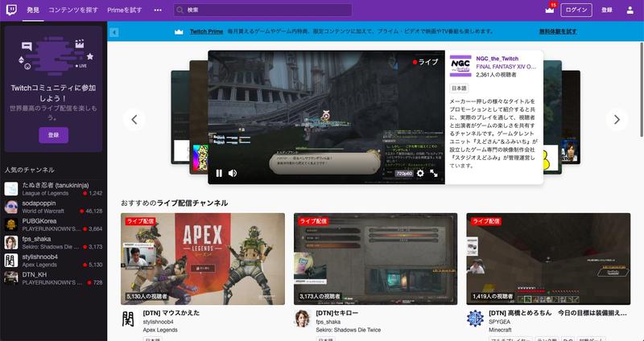This screenshot has width=644, height=341.
Task: Click the ログイン button
Action: tap(576, 10)
